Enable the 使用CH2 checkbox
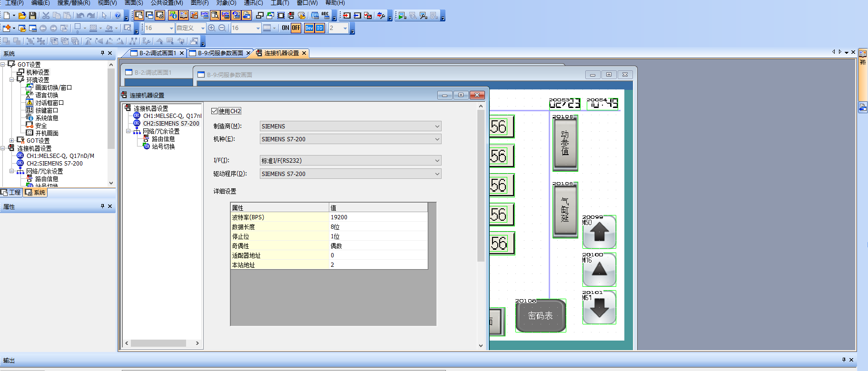The width and height of the screenshot is (868, 371). [215, 111]
